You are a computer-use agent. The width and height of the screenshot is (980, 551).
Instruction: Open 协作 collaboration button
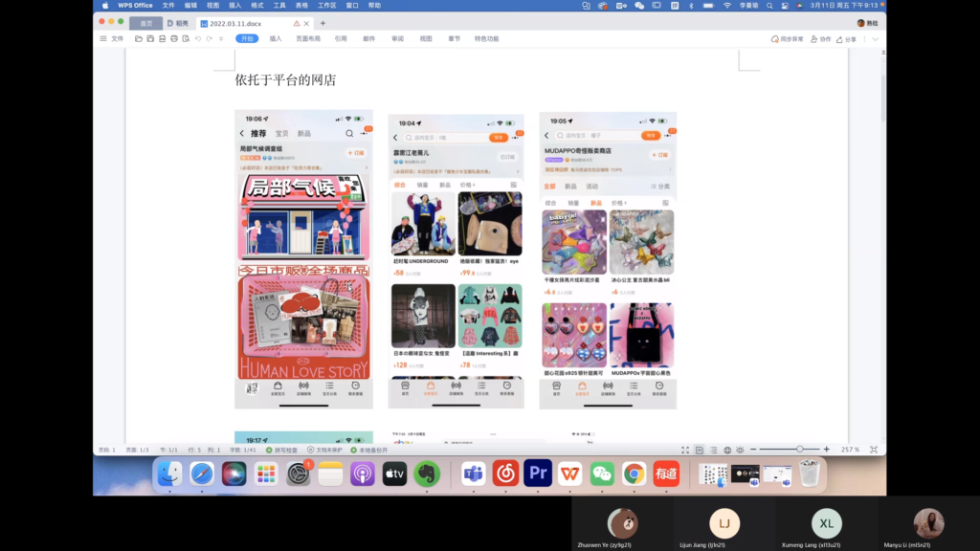820,38
